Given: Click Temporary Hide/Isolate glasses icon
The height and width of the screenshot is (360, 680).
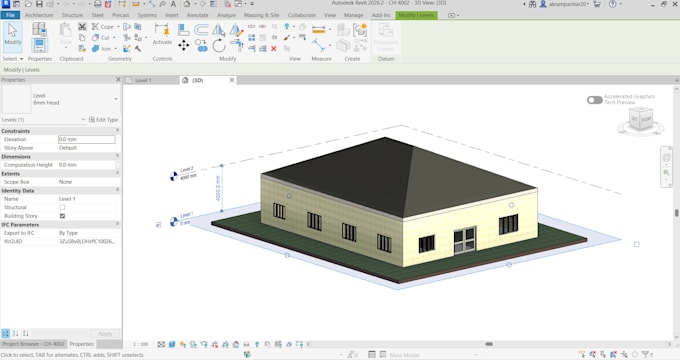Looking at the screenshot, I should pos(246,344).
